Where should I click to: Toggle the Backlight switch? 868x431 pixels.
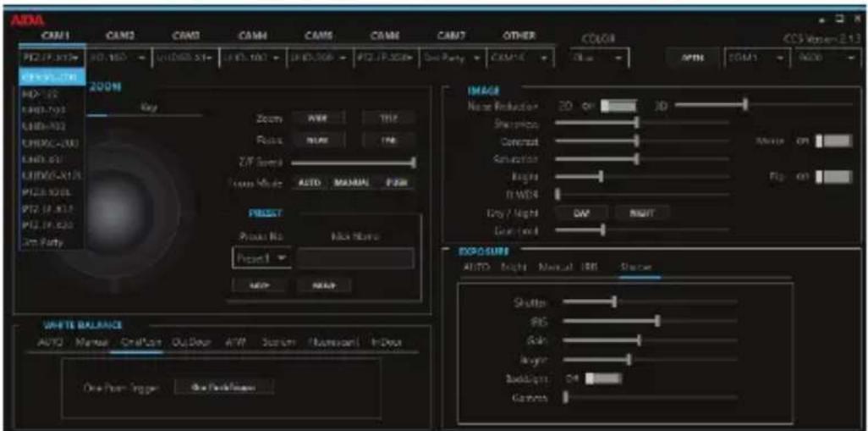coord(604,379)
